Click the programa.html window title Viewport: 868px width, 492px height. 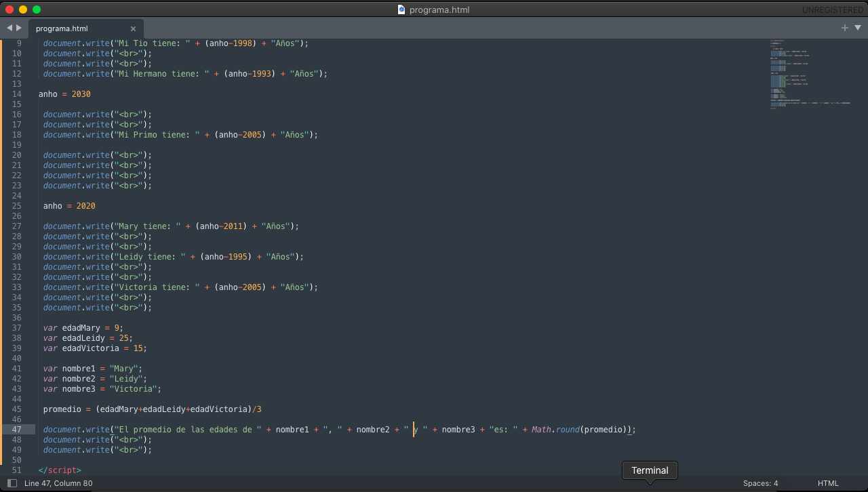(439, 9)
